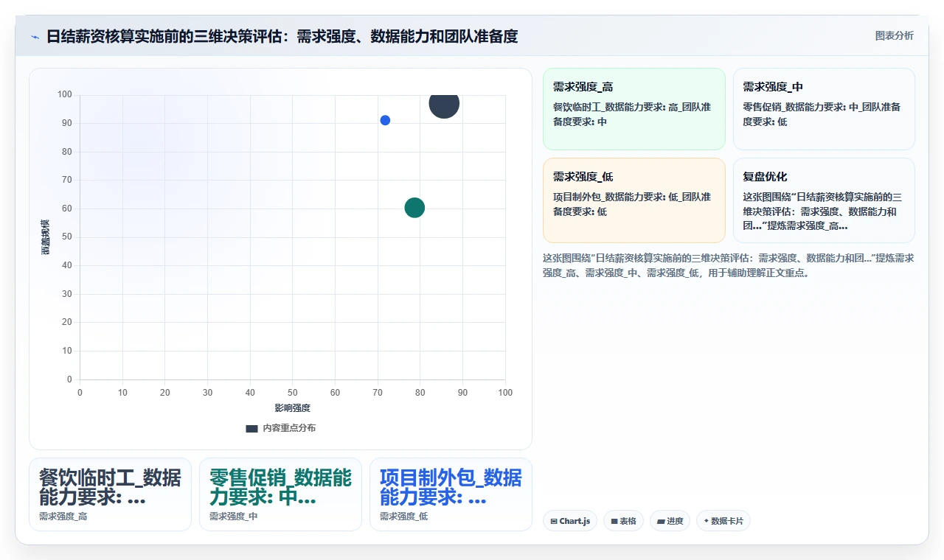
Task: Click the 内容重点分布 legend label
Action: coord(289,428)
